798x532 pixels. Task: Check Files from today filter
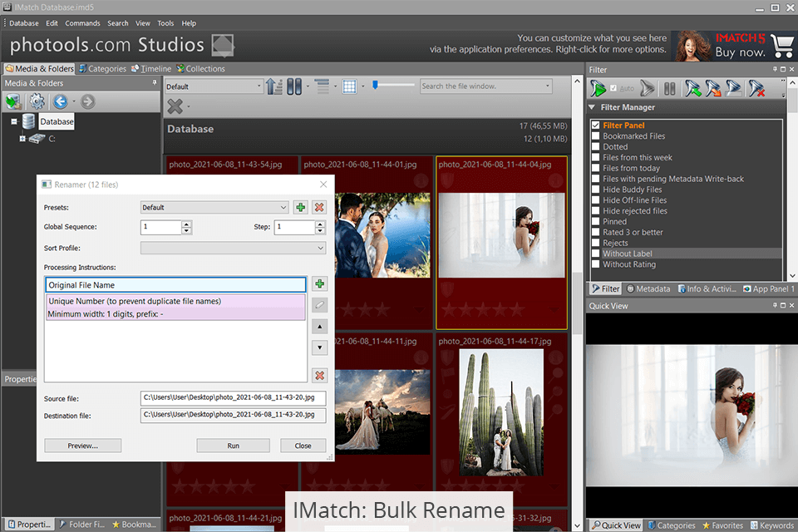pos(595,168)
